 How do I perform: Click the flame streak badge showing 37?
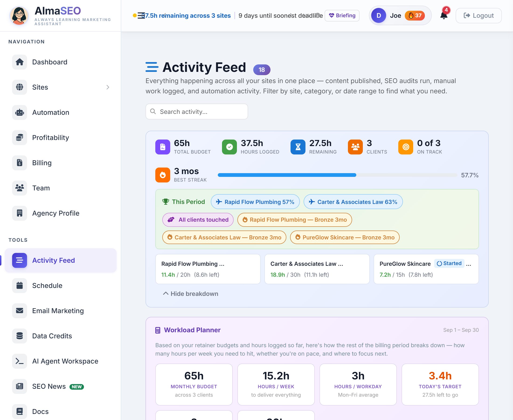tap(415, 15)
